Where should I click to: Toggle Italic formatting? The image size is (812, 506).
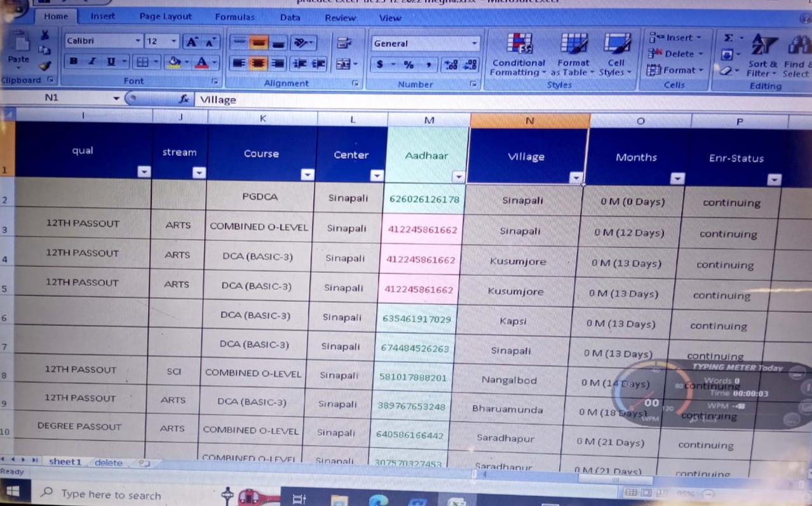click(92, 62)
